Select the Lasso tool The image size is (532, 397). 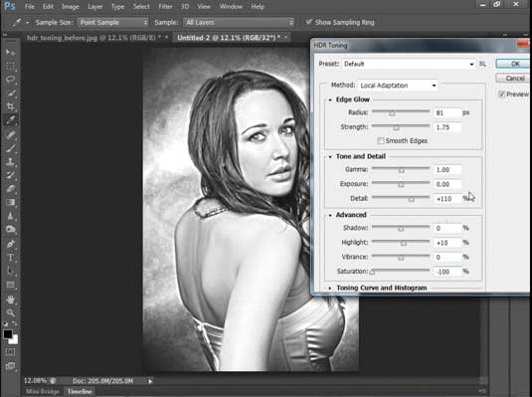pyautogui.click(x=10, y=80)
